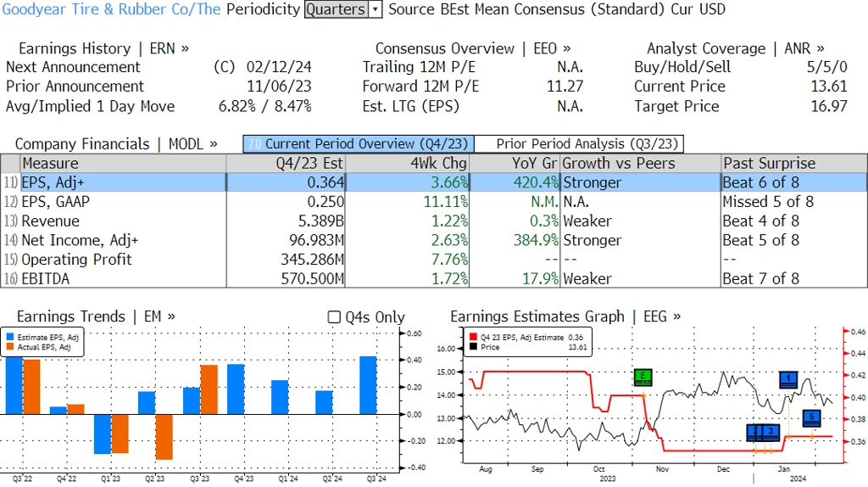
Task: Click the red Q4 23 EPS Estimate legend swatch
Action: click(473, 337)
